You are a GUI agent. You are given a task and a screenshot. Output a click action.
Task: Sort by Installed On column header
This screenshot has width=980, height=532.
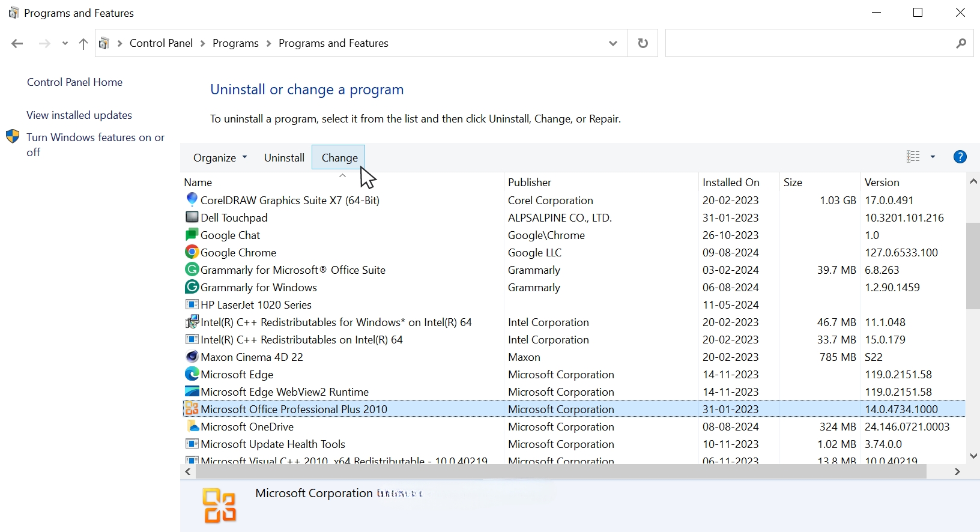739,182
